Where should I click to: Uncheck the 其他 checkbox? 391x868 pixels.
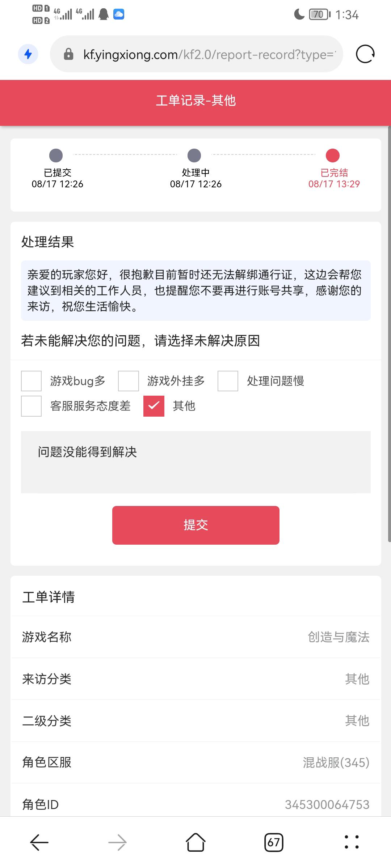coord(154,406)
